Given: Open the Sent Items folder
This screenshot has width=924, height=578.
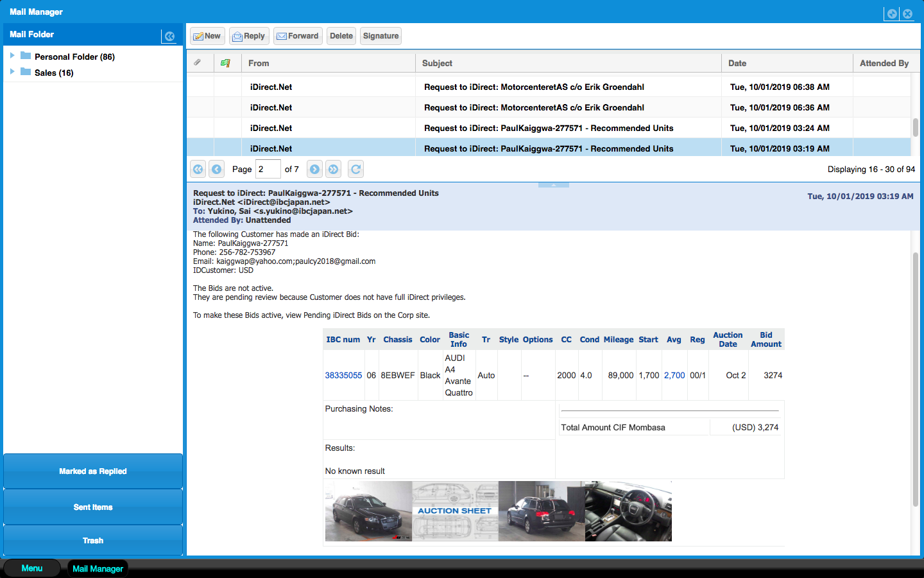Looking at the screenshot, I should tap(93, 507).
